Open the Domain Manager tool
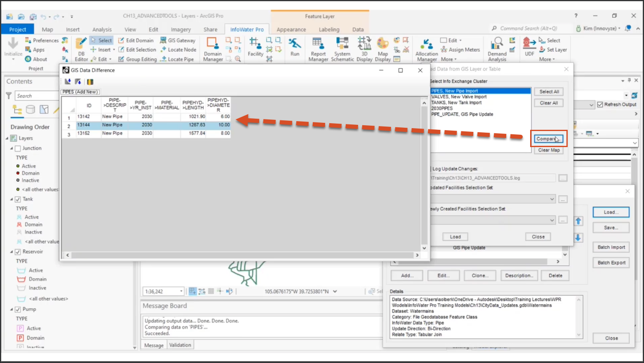644x363 pixels. [213, 49]
